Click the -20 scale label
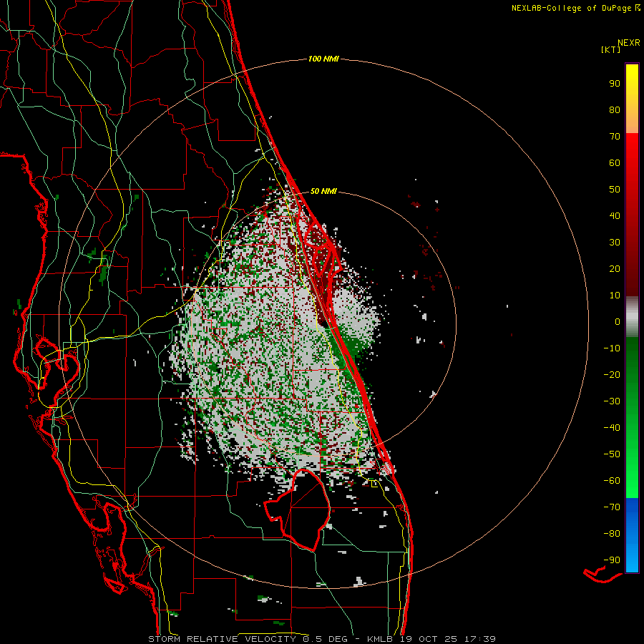The image size is (644, 644). (x=612, y=374)
